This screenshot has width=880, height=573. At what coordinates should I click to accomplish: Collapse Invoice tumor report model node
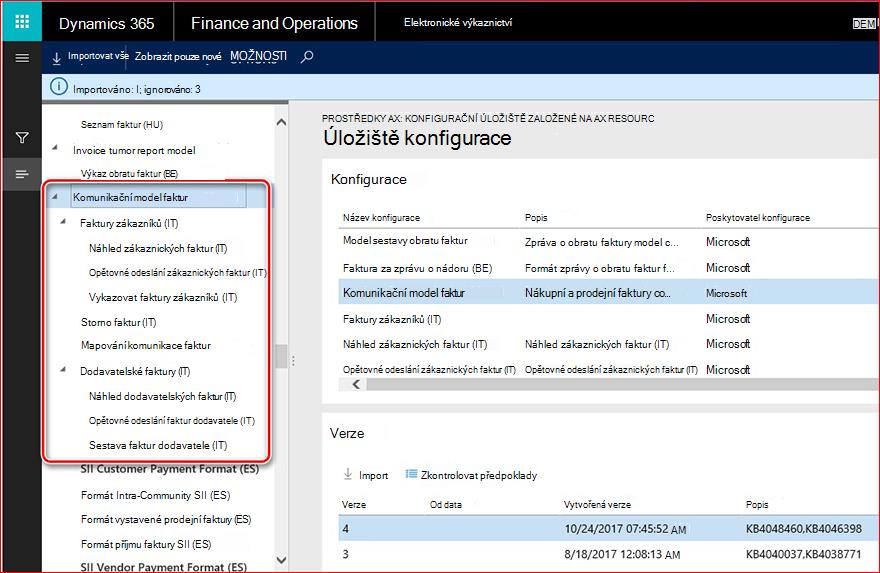click(55, 148)
